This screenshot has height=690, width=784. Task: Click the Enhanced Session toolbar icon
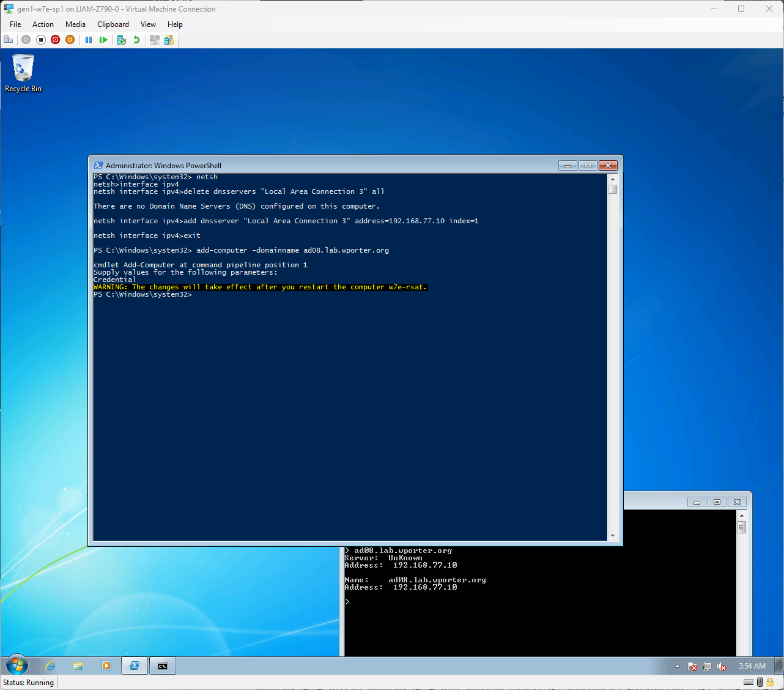155,40
